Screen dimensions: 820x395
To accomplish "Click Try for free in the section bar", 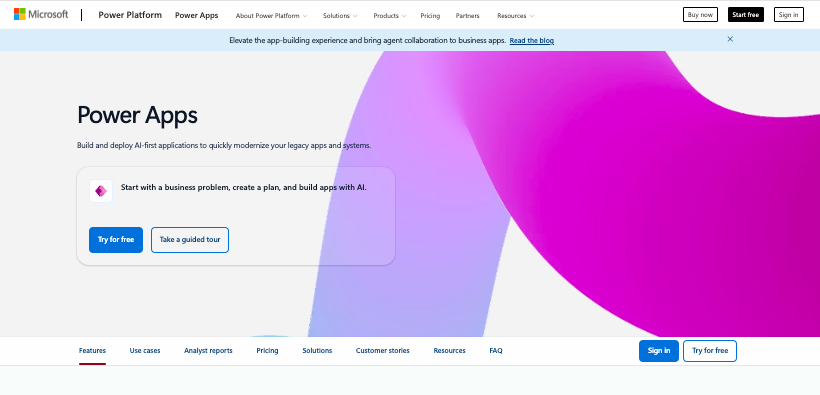I will [710, 351].
